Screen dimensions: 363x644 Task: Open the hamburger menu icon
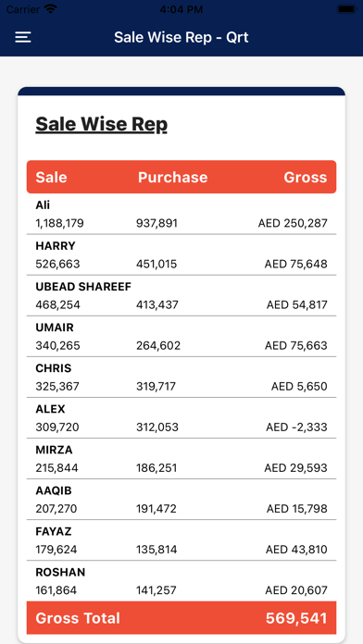(23, 37)
